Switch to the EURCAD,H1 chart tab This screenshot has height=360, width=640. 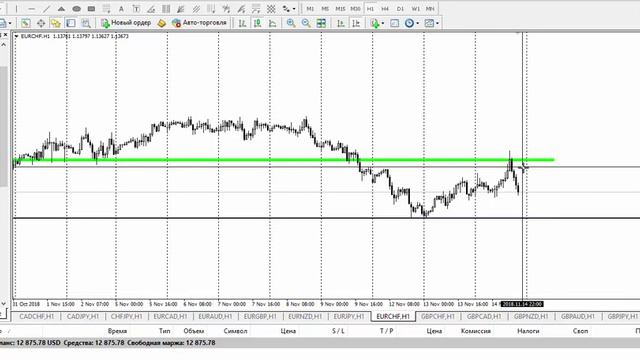pos(170,316)
